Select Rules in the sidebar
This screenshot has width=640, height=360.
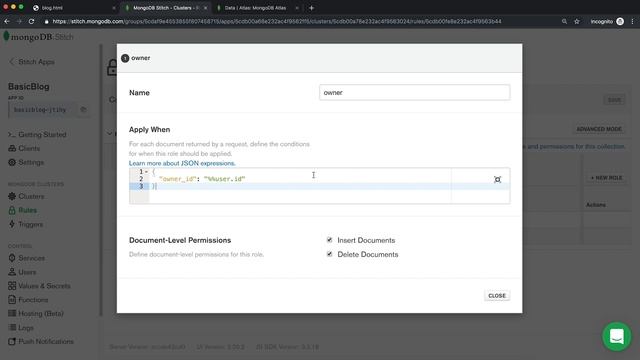click(x=27, y=210)
